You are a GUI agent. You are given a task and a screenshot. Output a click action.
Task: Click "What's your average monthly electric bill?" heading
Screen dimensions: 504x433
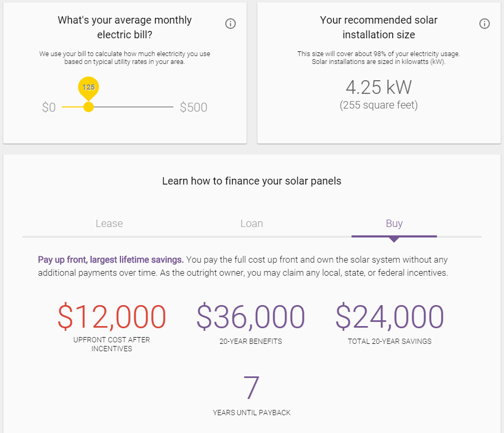point(125,27)
